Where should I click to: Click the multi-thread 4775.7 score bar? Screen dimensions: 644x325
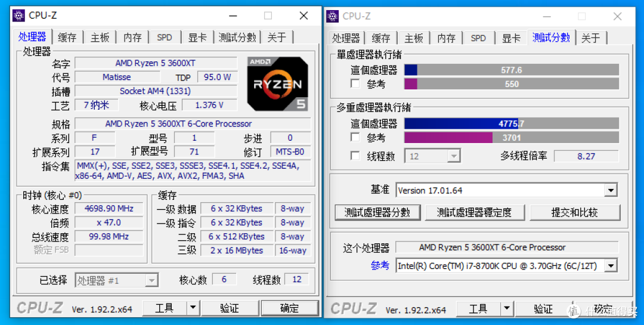click(x=512, y=123)
